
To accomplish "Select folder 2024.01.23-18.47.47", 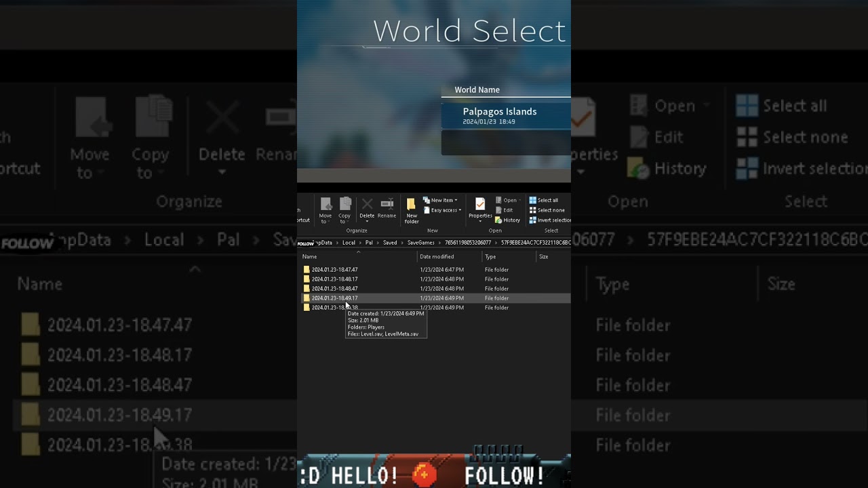I will click(x=334, y=270).
